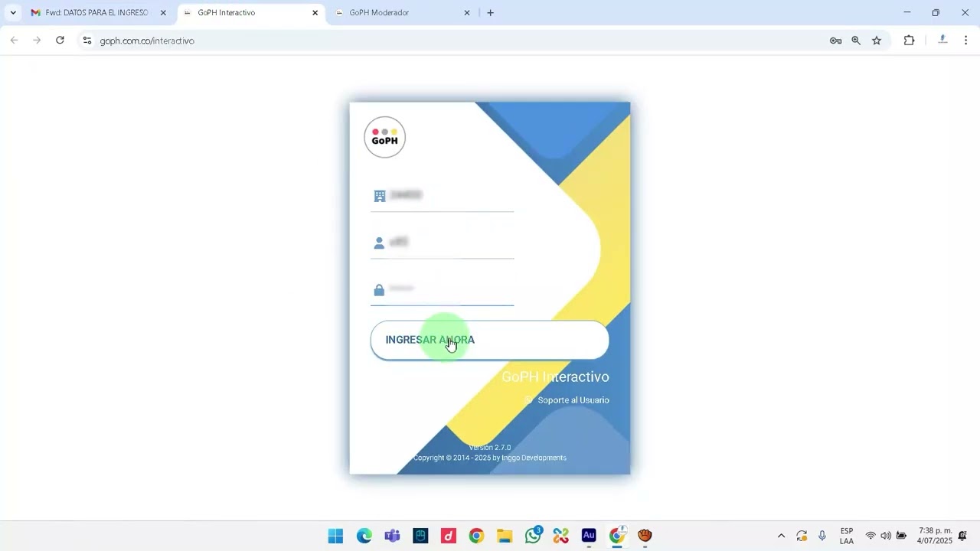Viewport: 980px width, 551px height.
Task: Open Microsoft Teams from taskbar
Action: coord(392,536)
